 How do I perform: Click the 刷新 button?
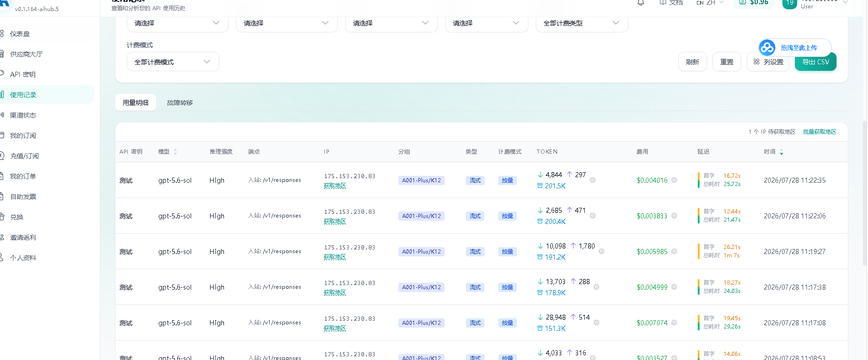(x=693, y=62)
